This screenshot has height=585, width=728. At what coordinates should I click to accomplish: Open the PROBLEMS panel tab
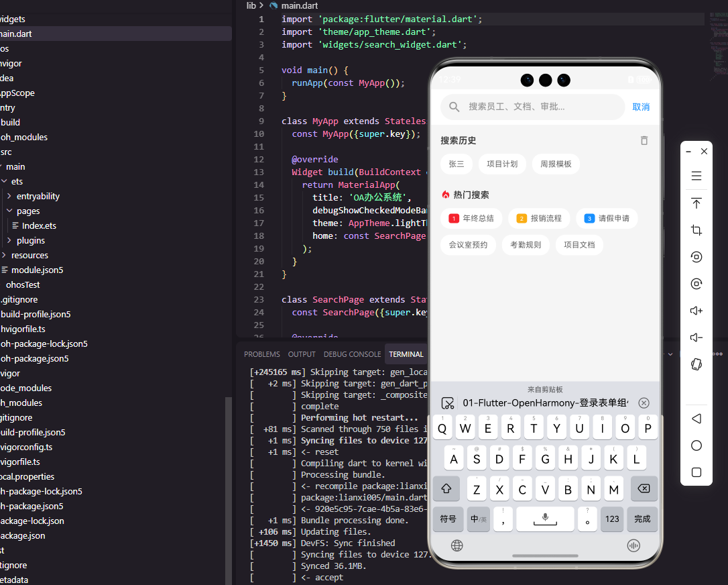(261, 354)
